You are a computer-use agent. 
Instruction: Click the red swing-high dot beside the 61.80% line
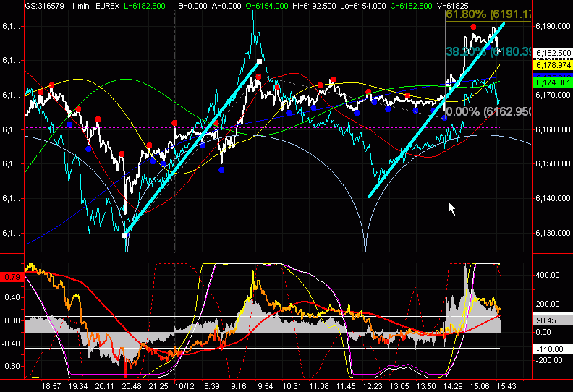pyautogui.click(x=474, y=27)
